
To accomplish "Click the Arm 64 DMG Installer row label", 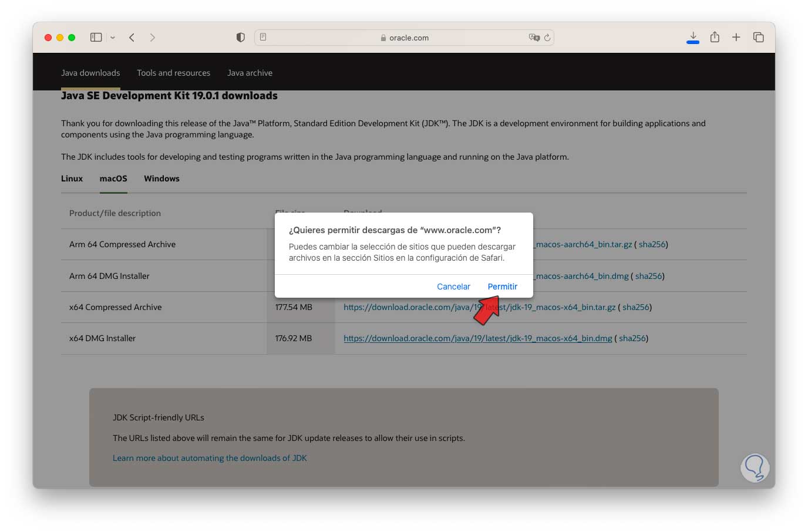I will pos(109,276).
